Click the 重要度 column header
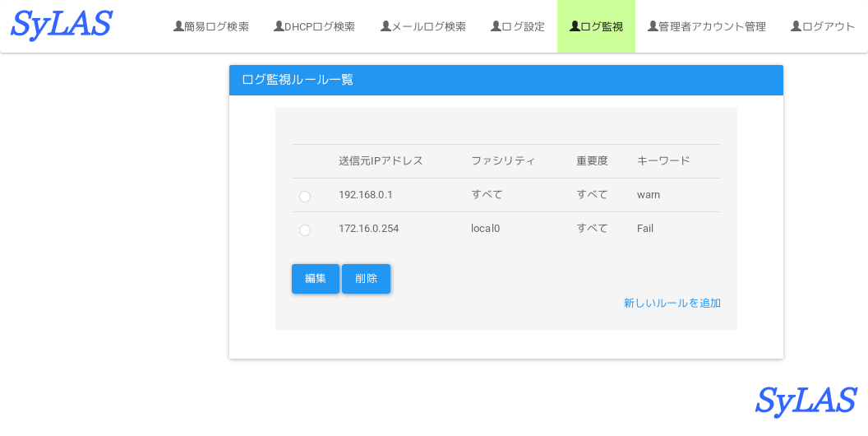 click(593, 161)
